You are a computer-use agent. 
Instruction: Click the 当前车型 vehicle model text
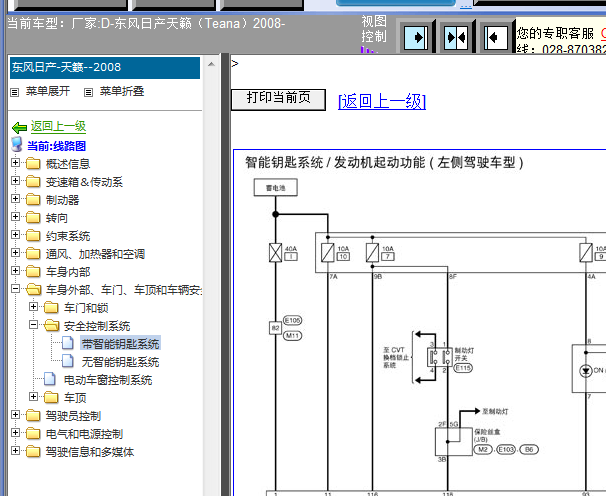click(146, 24)
